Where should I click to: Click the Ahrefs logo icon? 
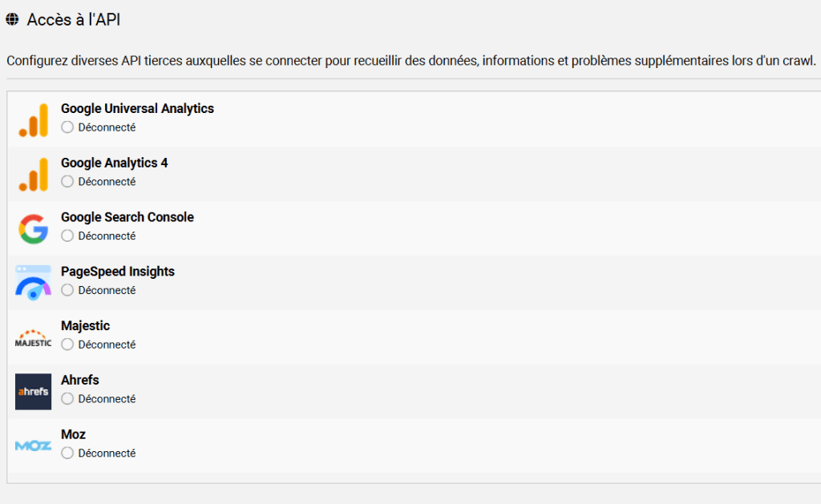[33, 392]
